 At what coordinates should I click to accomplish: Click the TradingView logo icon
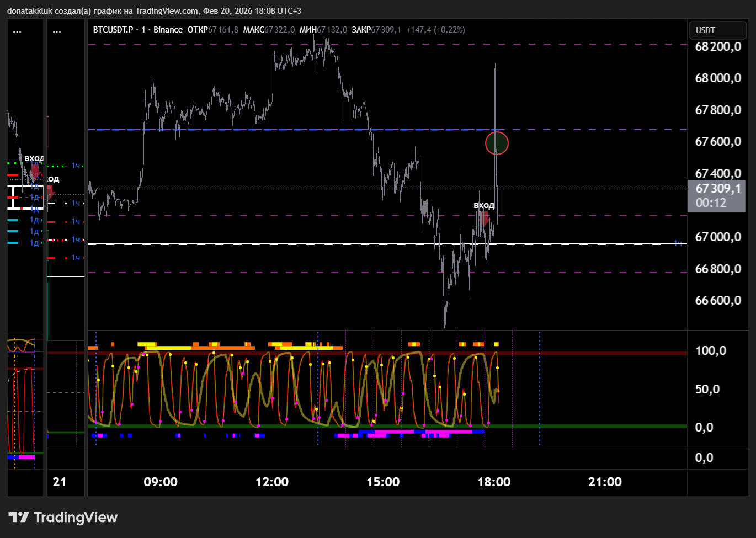coord(19,517)
